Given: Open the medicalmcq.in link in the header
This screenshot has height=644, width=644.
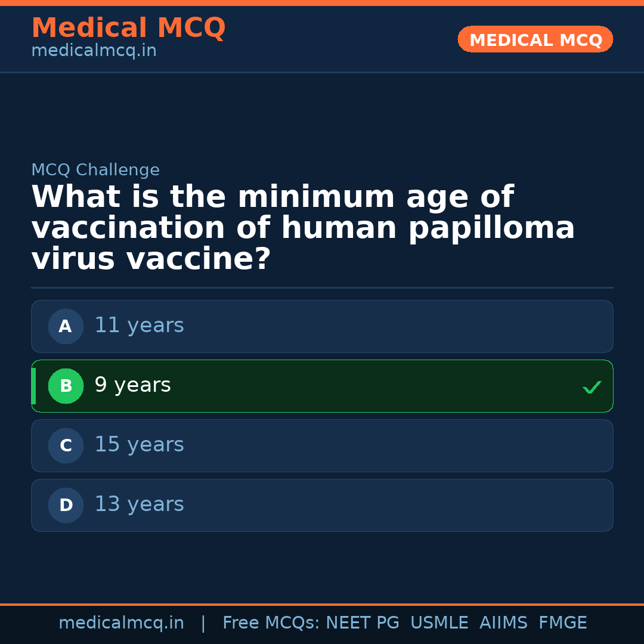Looking at the screenshot, I should pos(94,51).
